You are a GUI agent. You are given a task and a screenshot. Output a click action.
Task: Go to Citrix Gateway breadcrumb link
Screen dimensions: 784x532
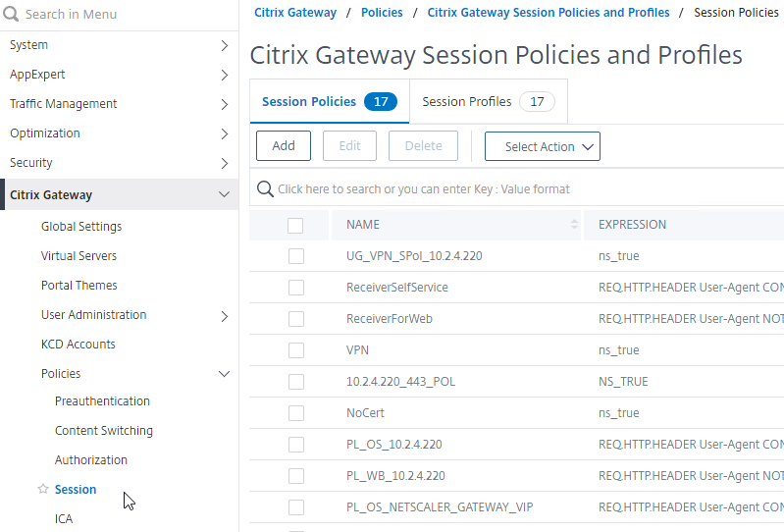(295, 13)
